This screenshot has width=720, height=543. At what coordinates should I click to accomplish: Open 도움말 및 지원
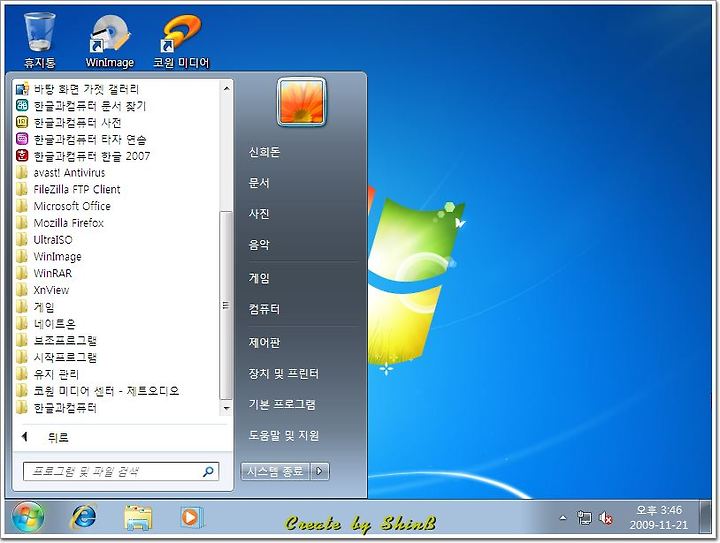pos(283,435)
